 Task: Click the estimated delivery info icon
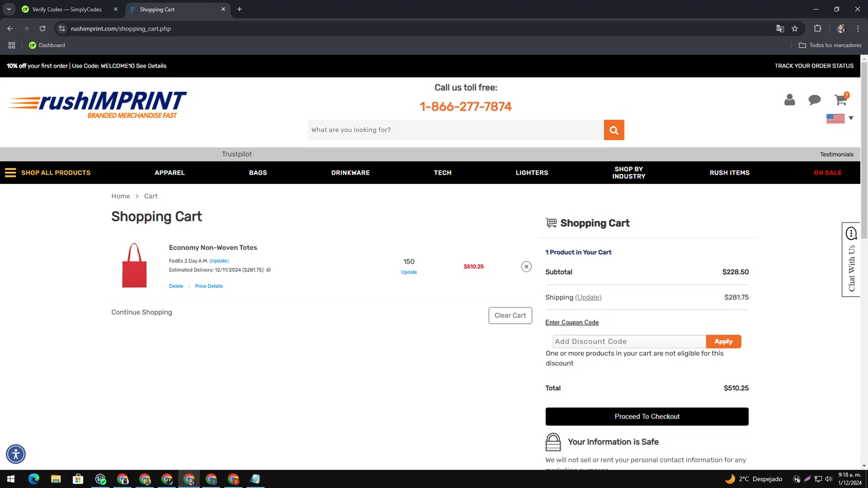(x=269, y=270)
